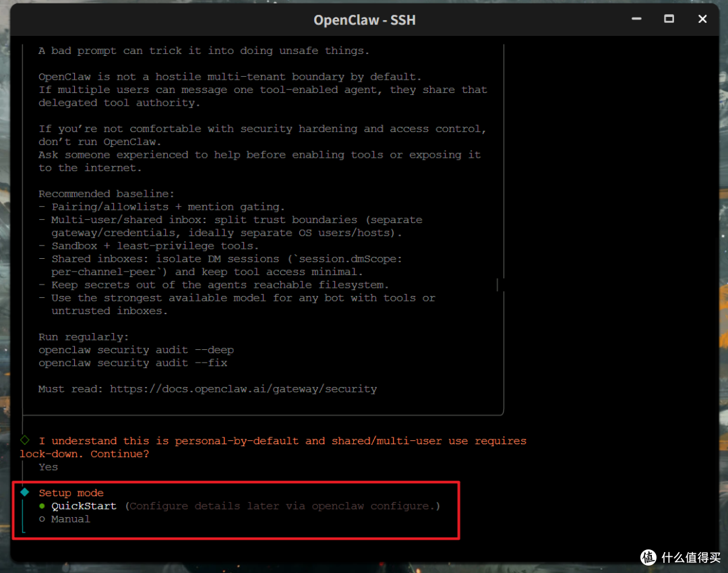Click the 'lock-down. Continue?' prompt text

coord(84,454)
